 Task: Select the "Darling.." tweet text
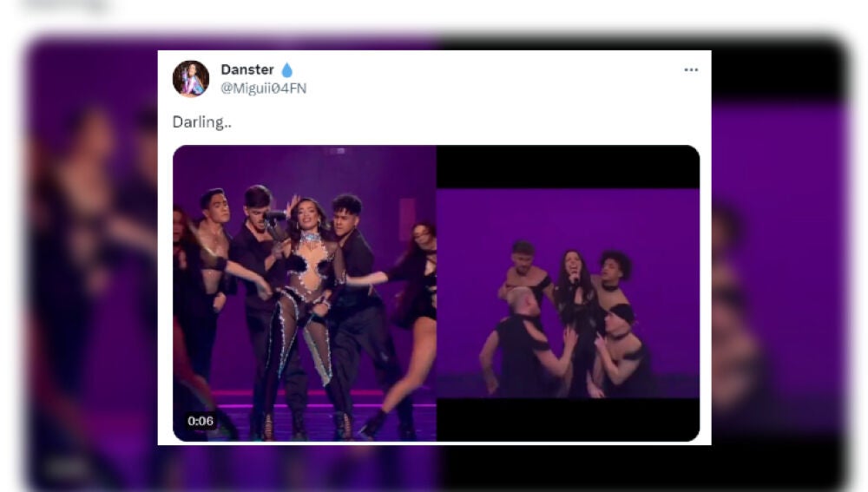click(202, 121)
